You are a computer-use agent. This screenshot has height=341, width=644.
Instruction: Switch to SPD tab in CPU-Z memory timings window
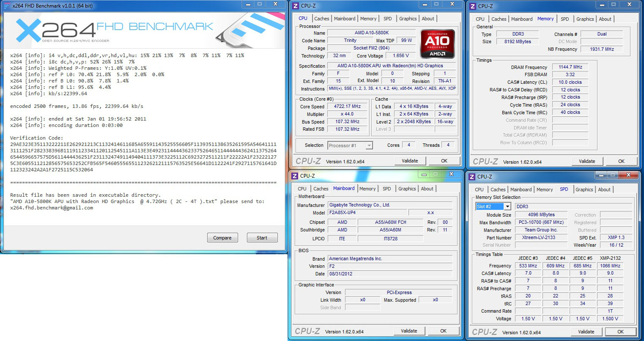click(x=565, y=19)
